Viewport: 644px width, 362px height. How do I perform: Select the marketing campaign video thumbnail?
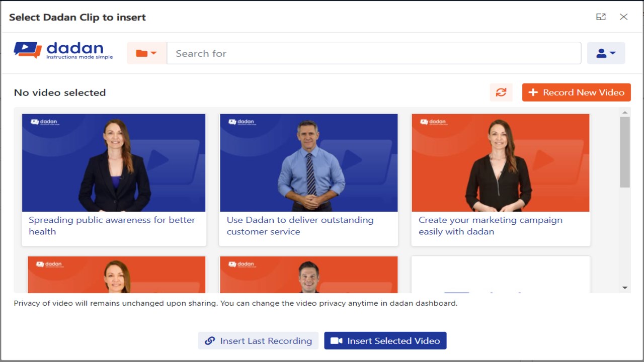[501, 163]
